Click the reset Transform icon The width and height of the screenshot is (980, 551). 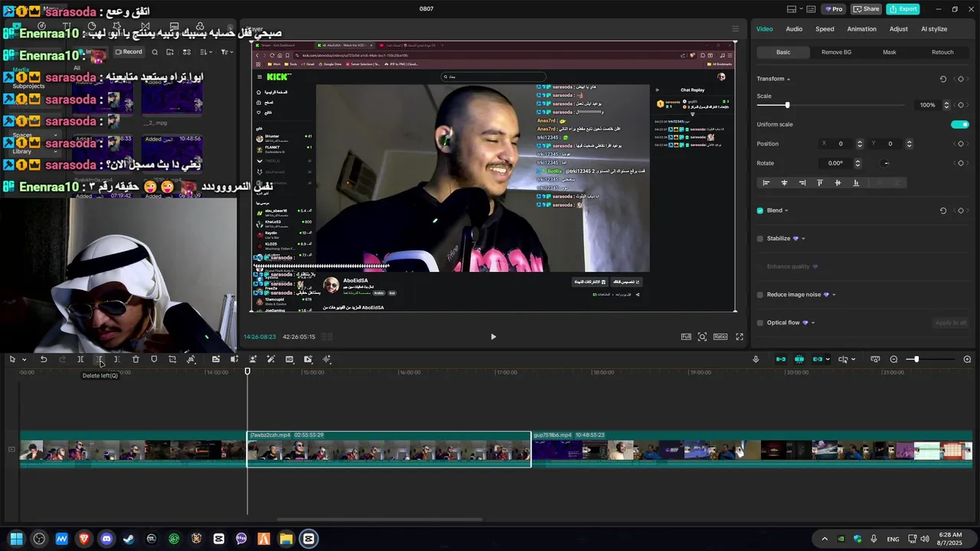(942, 79)
